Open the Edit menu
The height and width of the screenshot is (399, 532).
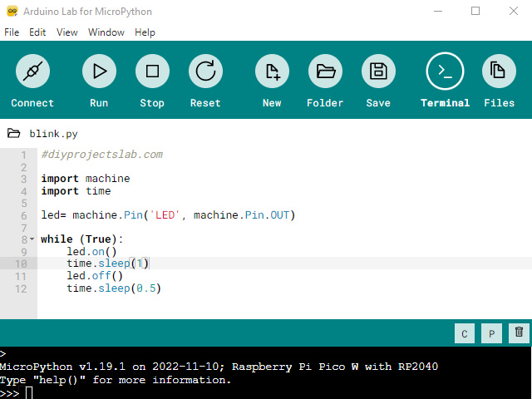tap(37, 32)
